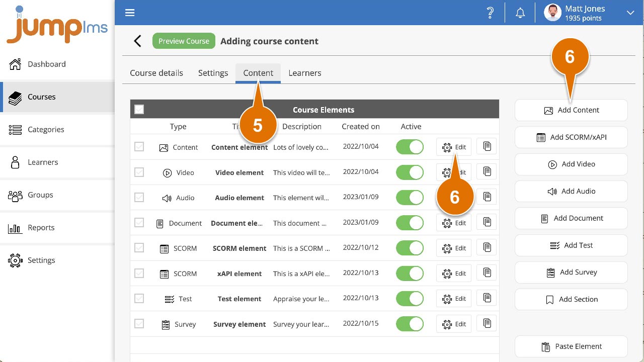
Task: Click the Jump LMS logo
Action: pos(57,25)
